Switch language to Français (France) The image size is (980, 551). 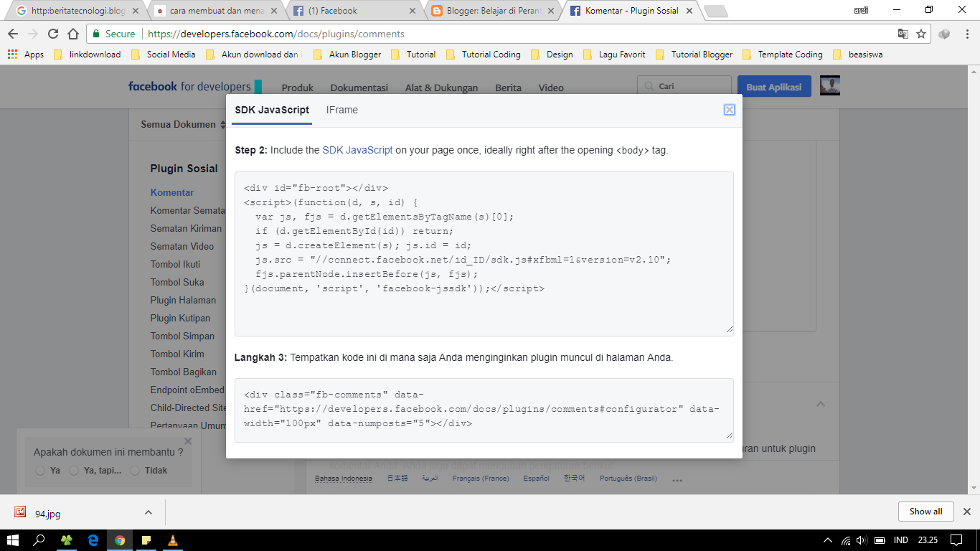pyautogui.click(x=481, y=479)
